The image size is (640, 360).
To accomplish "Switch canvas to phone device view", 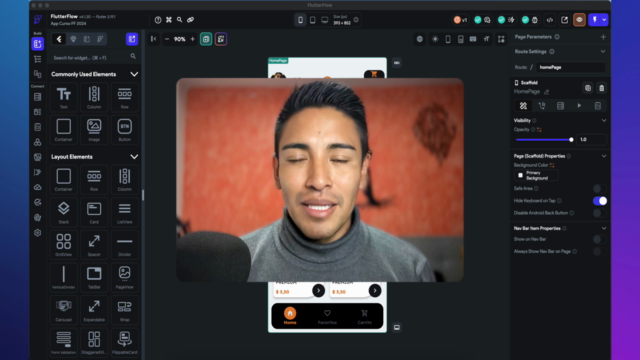I will click(x=300, y=20).
